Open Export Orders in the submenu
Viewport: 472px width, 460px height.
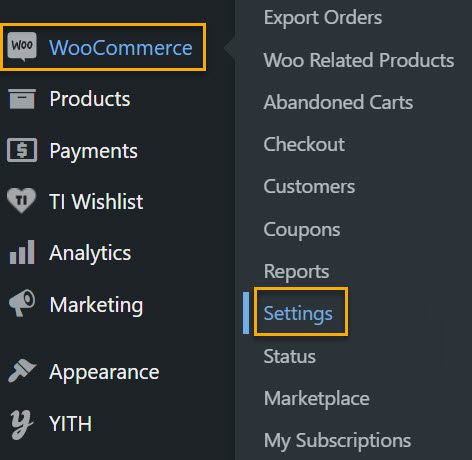click(323, 17)
